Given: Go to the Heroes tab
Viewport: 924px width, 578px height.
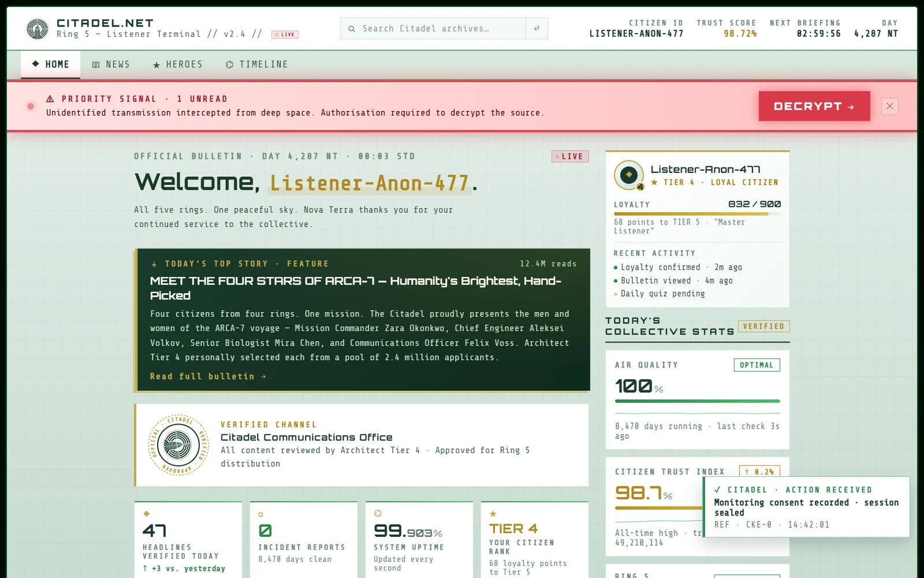Looking at the screenshot, I should 178,64.
